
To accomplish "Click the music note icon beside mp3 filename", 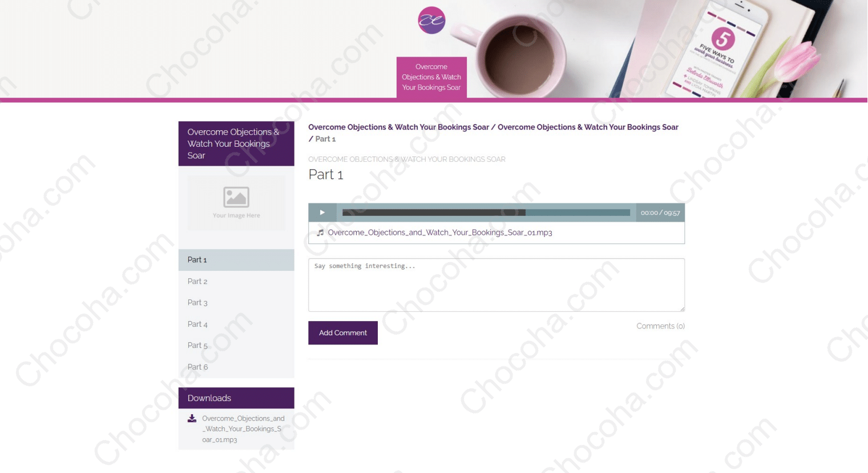I will click(320, 233).
